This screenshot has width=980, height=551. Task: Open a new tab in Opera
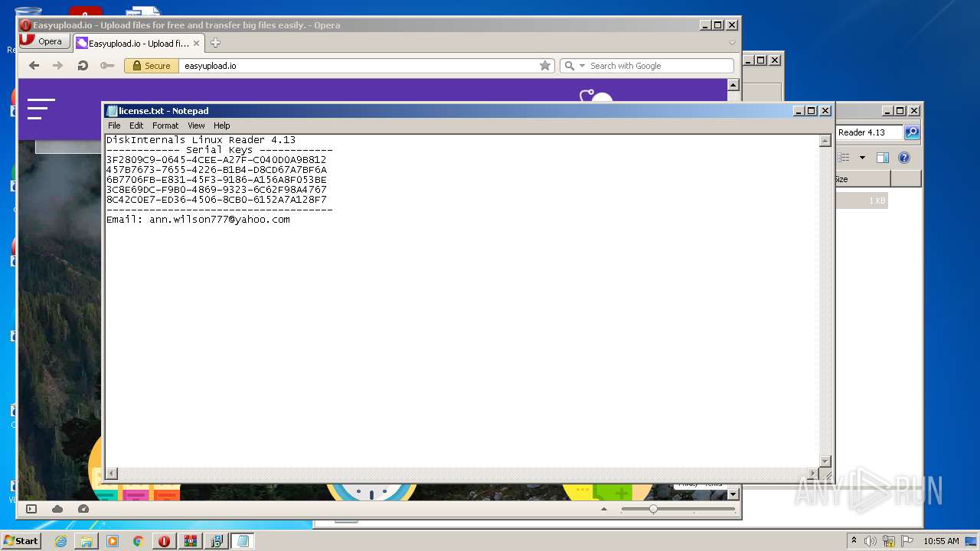pos(215,43)
